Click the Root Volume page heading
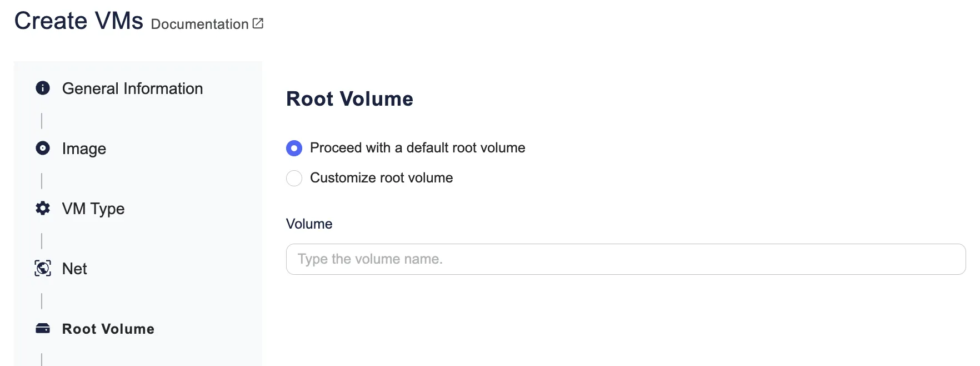Image resolution: width=980 pixels, height=366 pixels. point(349,98)
